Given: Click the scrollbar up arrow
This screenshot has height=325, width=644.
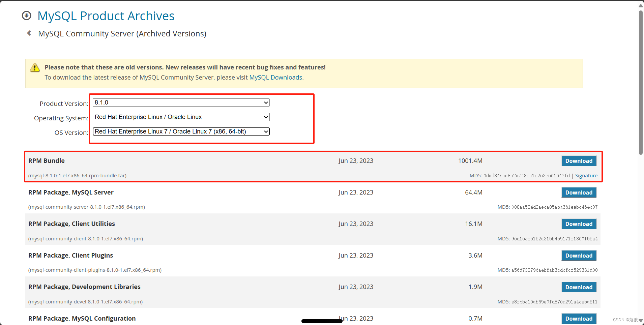Looking at the screenshot, I should 641,5.
